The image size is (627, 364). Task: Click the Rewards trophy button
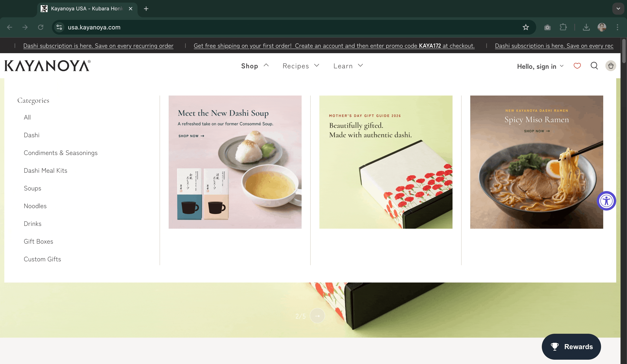coord(571,346)
